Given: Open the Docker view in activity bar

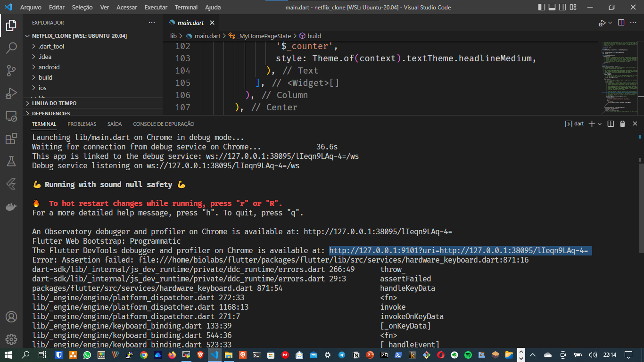Looking at the screenshot, I should (11, 206).
